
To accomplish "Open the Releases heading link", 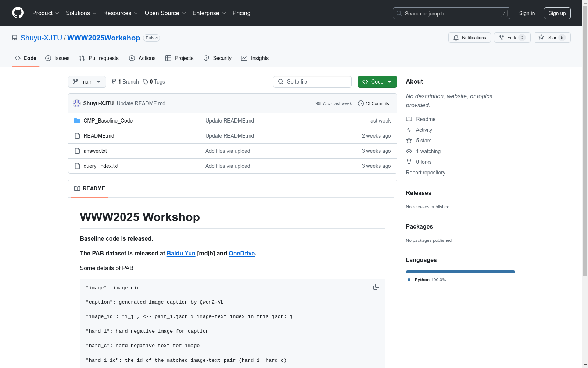I will point(419,193).
